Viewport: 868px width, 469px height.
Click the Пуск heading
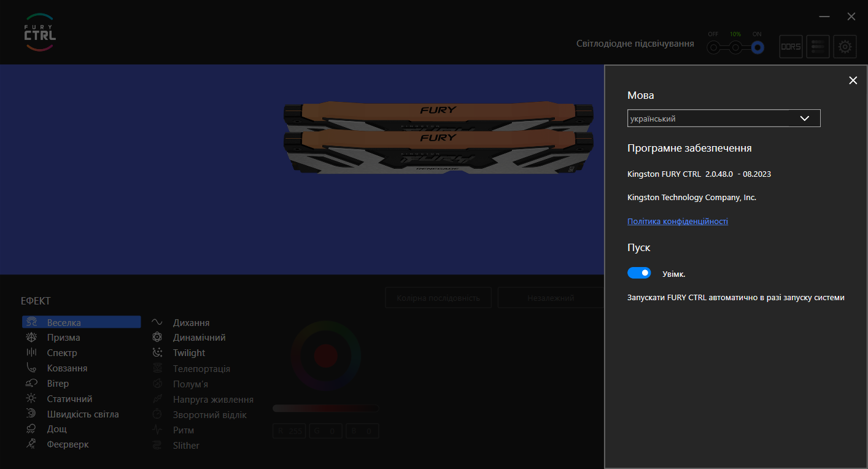point(638,248)
